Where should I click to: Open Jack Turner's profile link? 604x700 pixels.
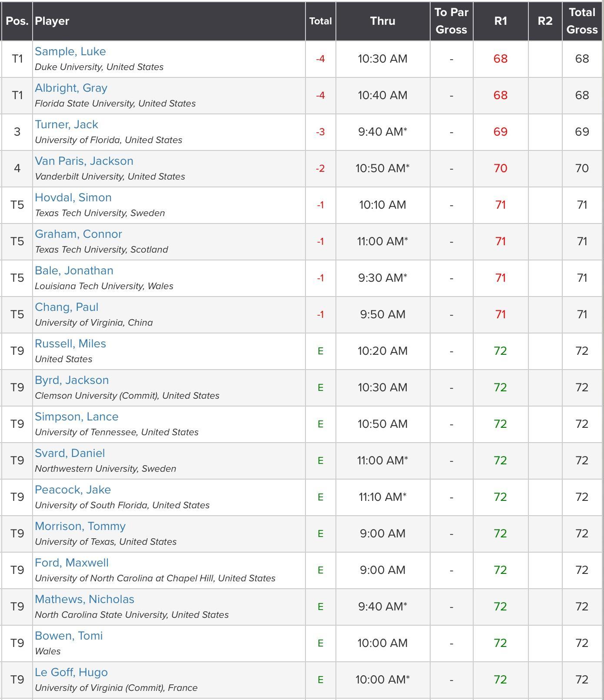click(x=66, y=124)
